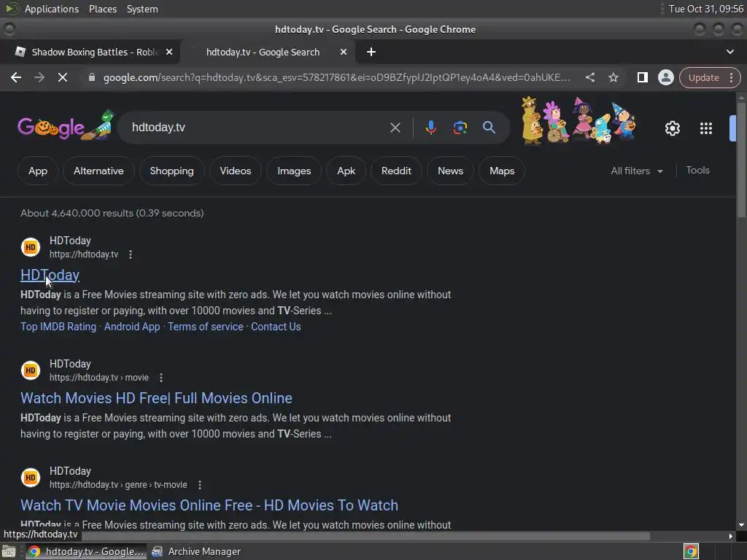Screen dimensions: 747x560
Task: Open the System menu
Action: 142,9
